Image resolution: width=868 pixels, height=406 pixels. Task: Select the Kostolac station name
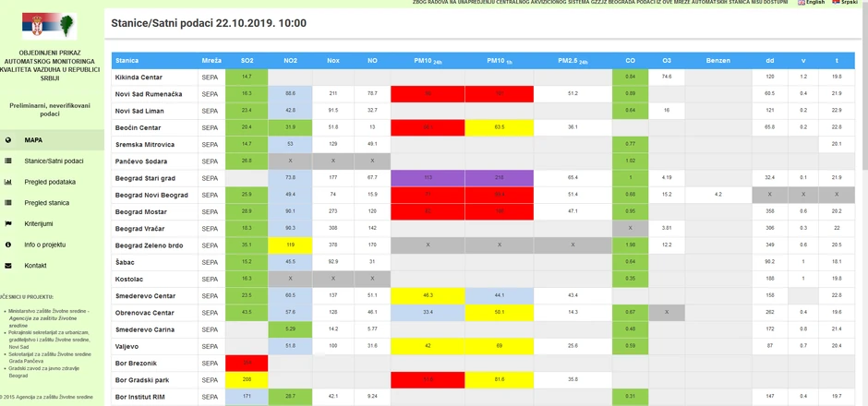click(127, 280)
